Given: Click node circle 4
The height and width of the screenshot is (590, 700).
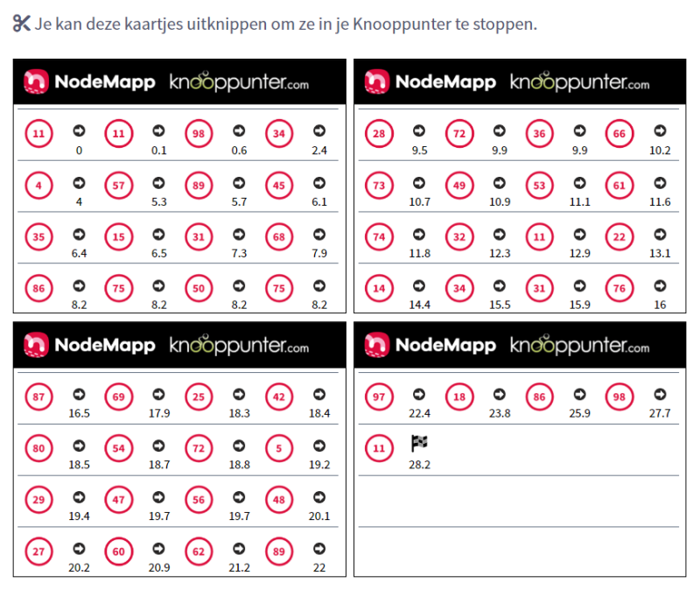Looking at the screenshot, I should point(38,186).
